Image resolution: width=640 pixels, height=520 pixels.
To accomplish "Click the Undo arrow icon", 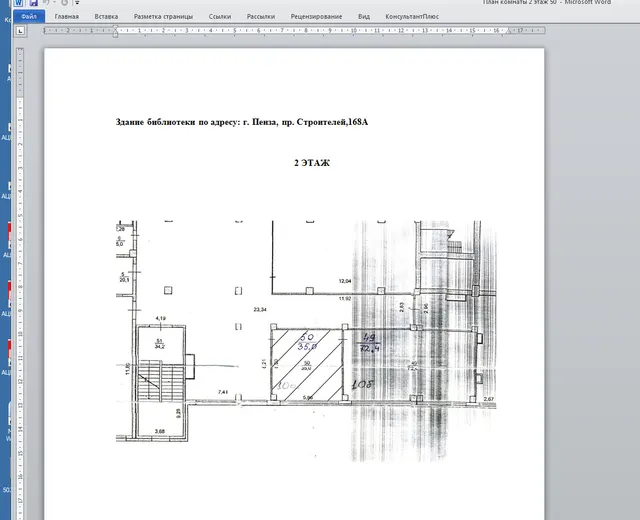I will click(x=46, y=2).
